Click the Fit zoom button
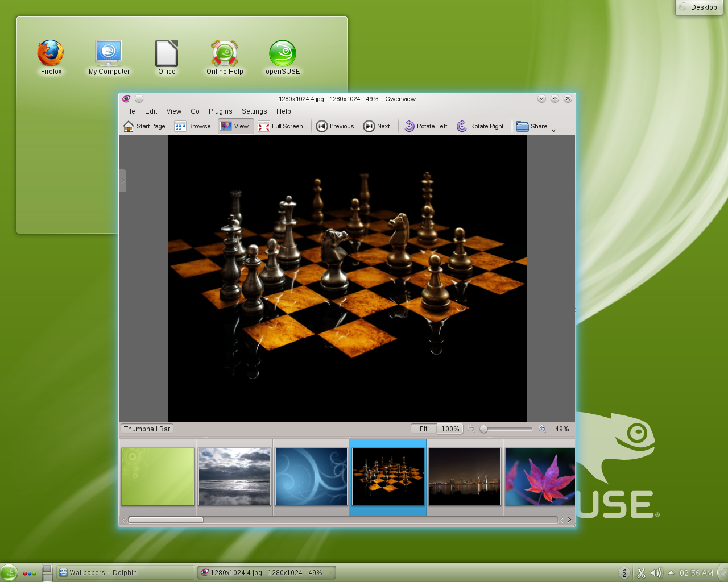Viewport: 728px width, 582px height. 423,429
